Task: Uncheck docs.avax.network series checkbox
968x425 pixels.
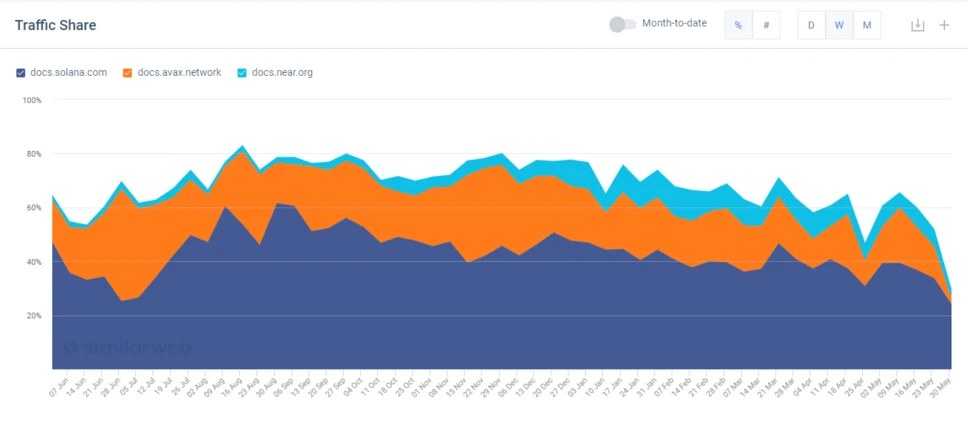Action: [x=128, y=73]
